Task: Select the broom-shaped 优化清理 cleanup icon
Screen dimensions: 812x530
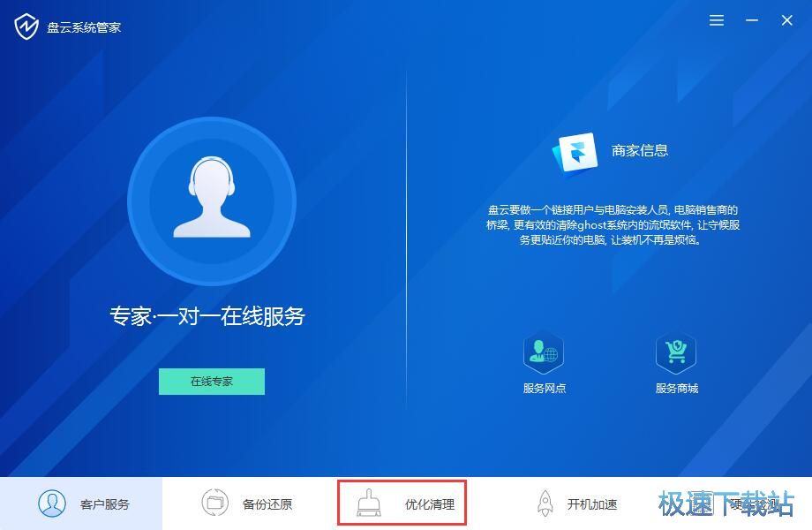Action: click(371, 503)
